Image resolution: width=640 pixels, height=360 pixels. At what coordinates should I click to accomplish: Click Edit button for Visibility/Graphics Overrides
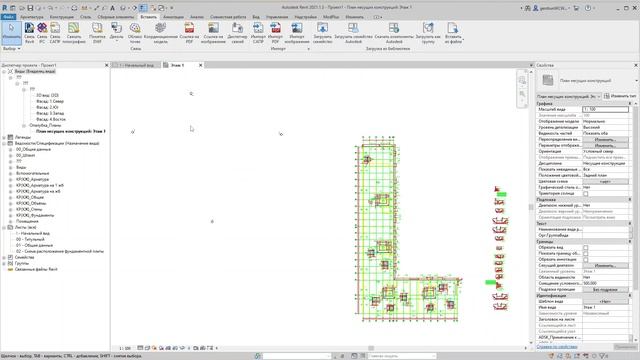[605, 140]
